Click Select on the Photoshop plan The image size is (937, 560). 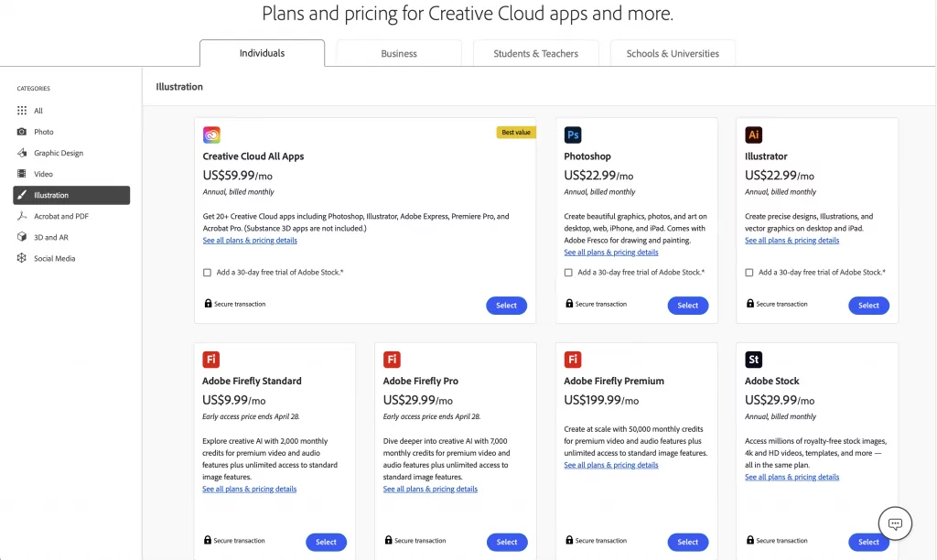click(687, 305)
